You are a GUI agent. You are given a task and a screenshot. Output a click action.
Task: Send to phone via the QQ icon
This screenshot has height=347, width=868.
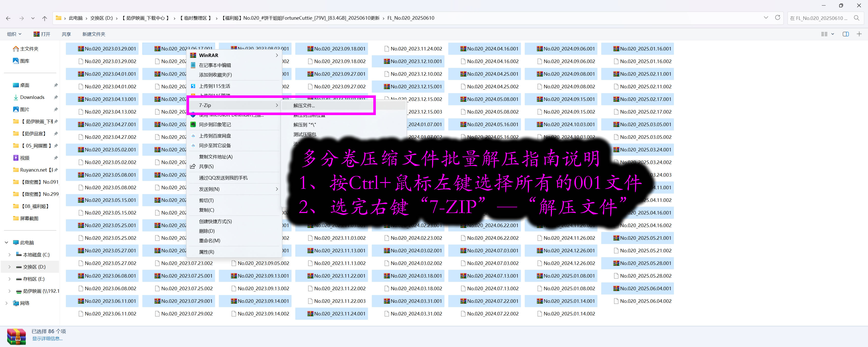coord(193,178)
